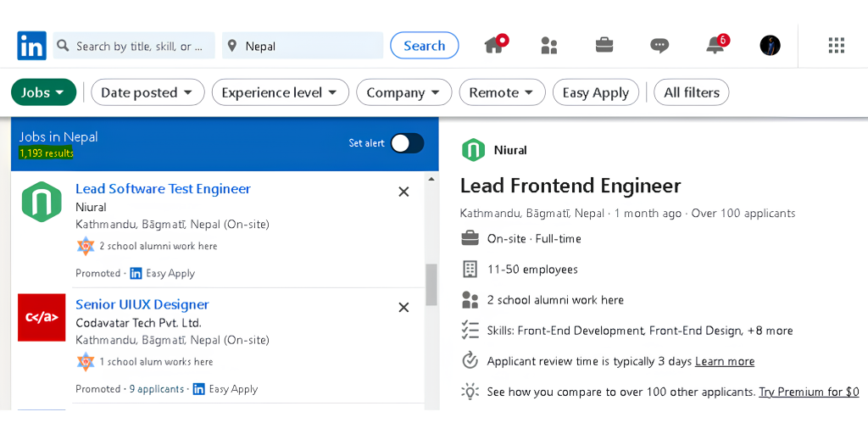Click the Search button
The image size is (868, 434).
pos(425,46)
